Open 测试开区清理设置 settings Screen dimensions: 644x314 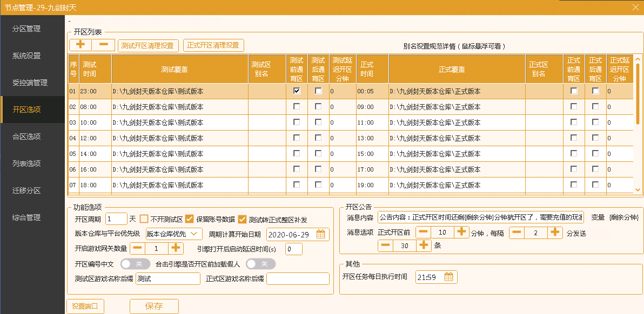147,45
